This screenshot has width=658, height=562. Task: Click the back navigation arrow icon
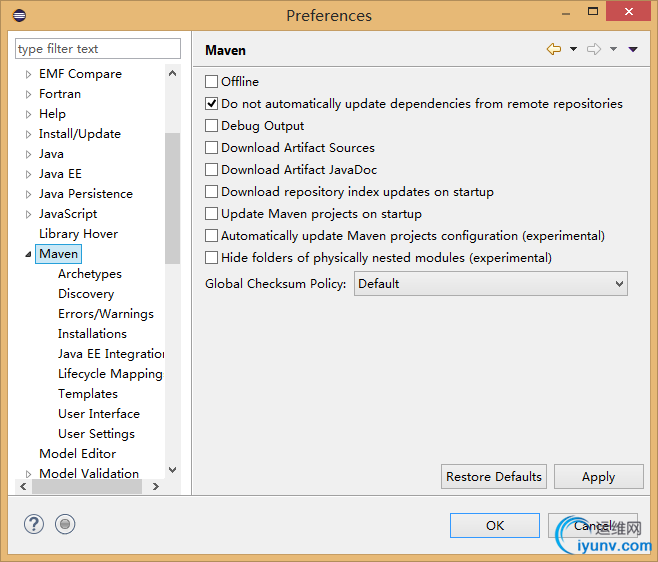coord(554,49)
